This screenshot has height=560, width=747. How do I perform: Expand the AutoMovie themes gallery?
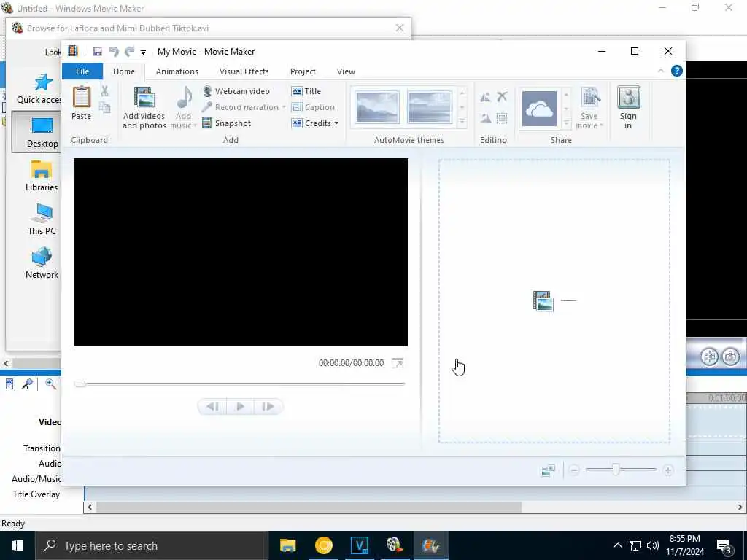point(462,123)
